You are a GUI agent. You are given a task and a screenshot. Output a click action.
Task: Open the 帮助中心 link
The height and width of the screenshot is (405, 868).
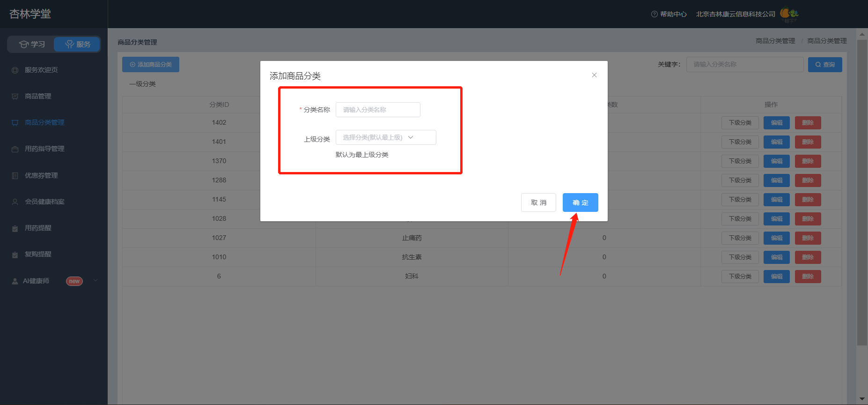tap(669, 14)
